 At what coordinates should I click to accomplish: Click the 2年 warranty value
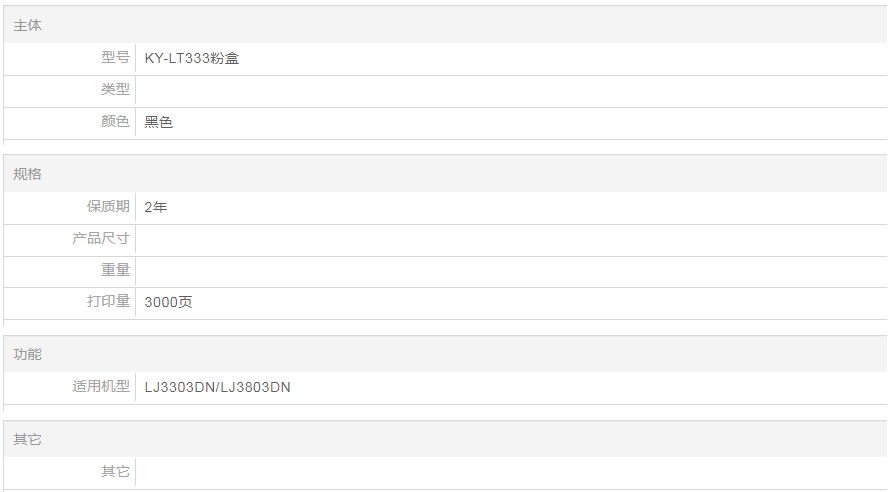(x=155, y=207)
